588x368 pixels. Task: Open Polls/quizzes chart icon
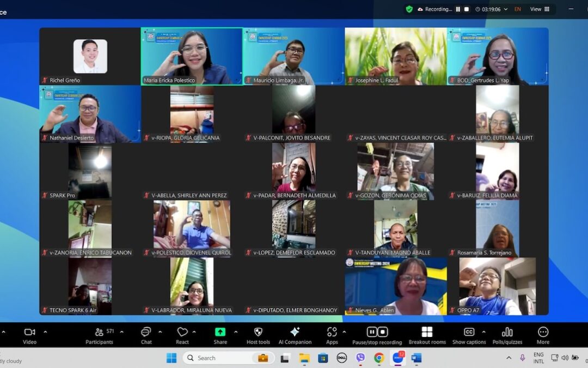coord(507,332)
